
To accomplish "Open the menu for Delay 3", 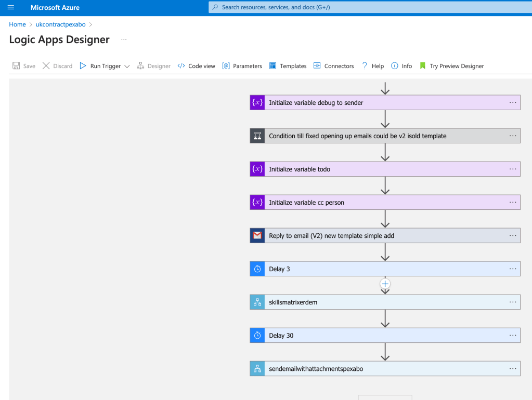I will click(513, 269).
